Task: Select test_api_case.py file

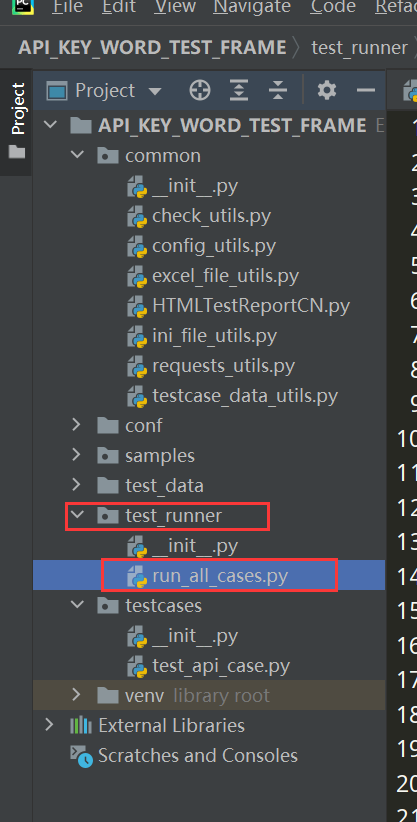Action: 221,666
